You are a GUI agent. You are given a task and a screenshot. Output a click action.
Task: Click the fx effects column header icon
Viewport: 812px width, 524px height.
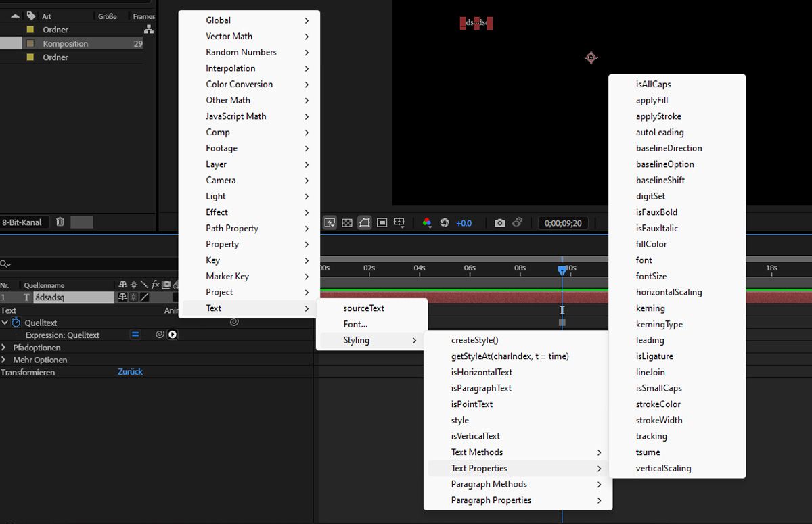[155, 285]
